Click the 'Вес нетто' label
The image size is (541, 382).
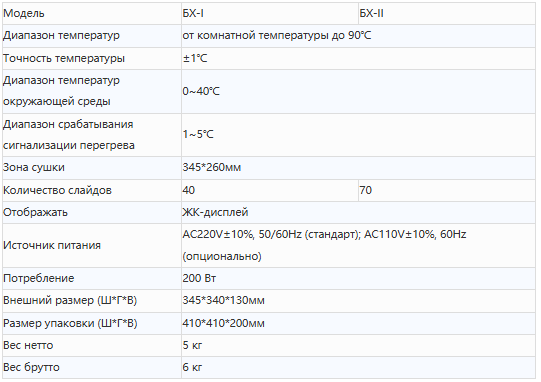(x=28, y=345)
